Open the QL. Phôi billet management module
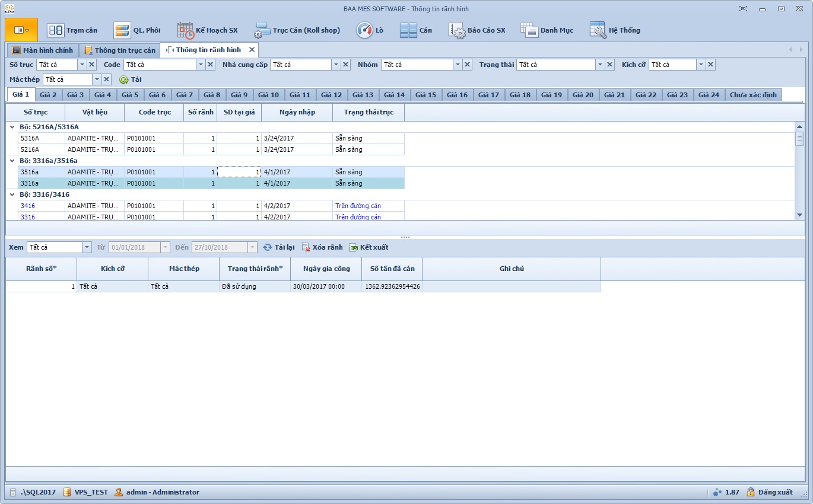Screen dimensions: 813x504 (x=137, y=30)
